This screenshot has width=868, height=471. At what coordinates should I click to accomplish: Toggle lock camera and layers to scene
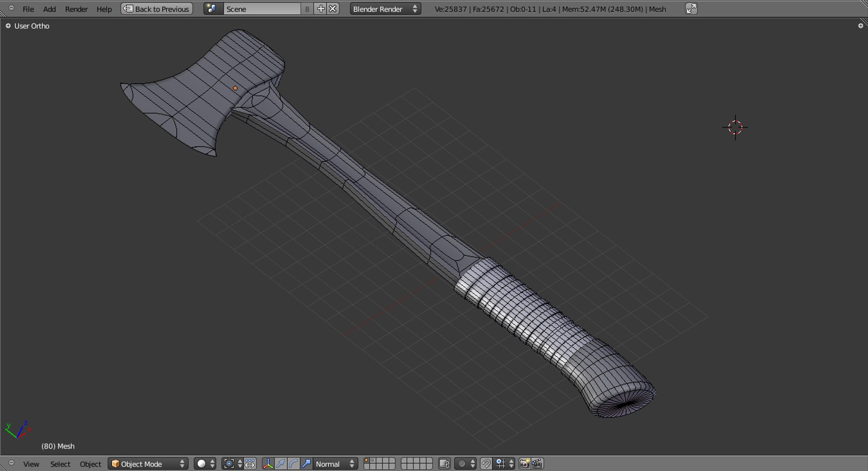444,464
